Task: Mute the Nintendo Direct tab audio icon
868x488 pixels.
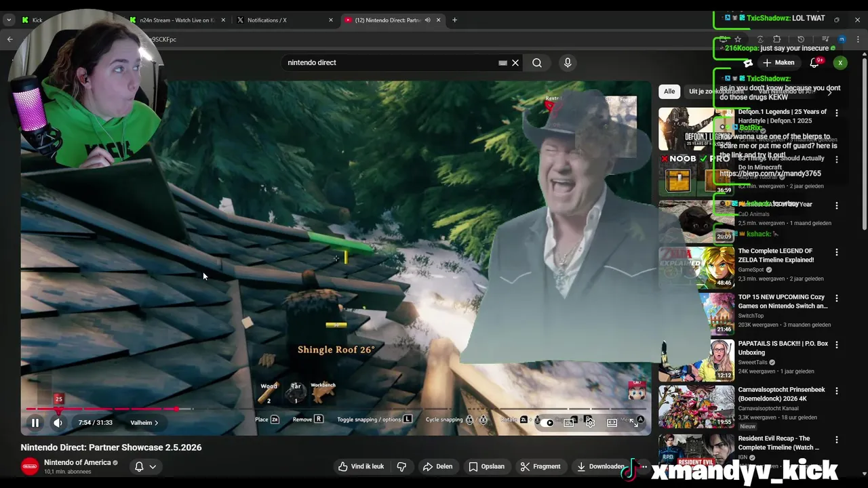Action: (x=427, y=20)
